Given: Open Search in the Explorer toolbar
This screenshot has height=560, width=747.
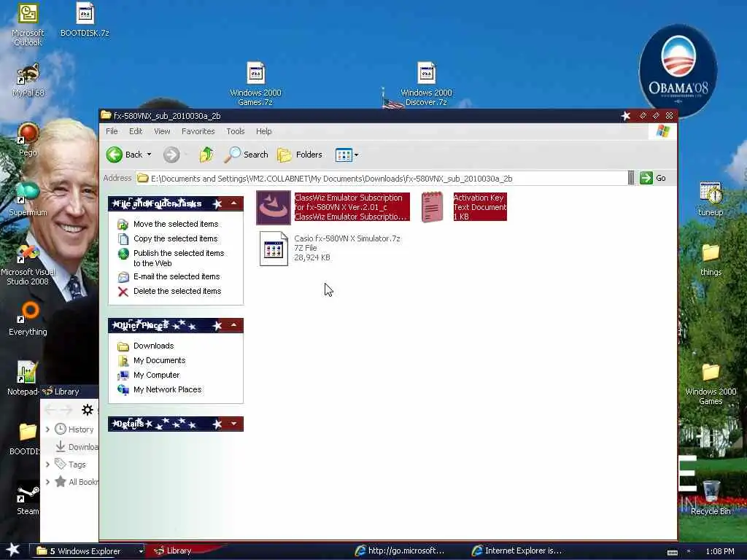Looking at the screenshot, I should [x=247, y=155].
